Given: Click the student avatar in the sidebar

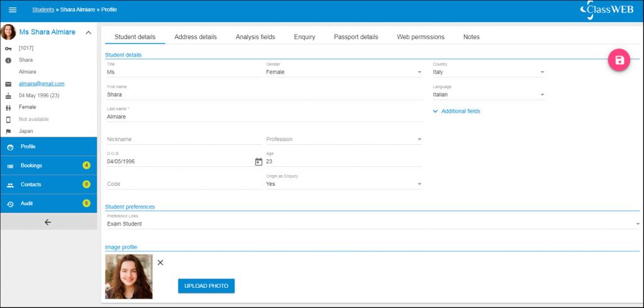Looking at the screenshot, I should [9, 32].
